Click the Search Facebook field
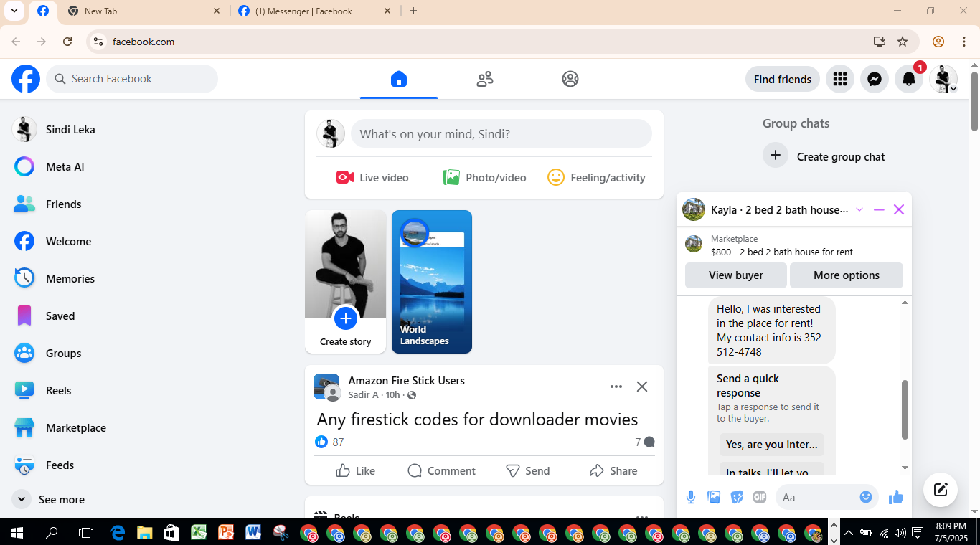This screenshot has height=545, width=980. [132, 79]
